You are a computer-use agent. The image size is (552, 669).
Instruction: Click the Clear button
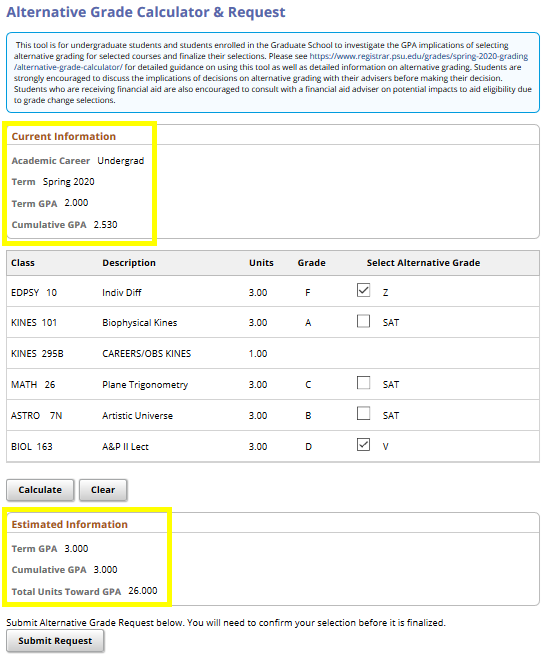[x=103, y=490]
